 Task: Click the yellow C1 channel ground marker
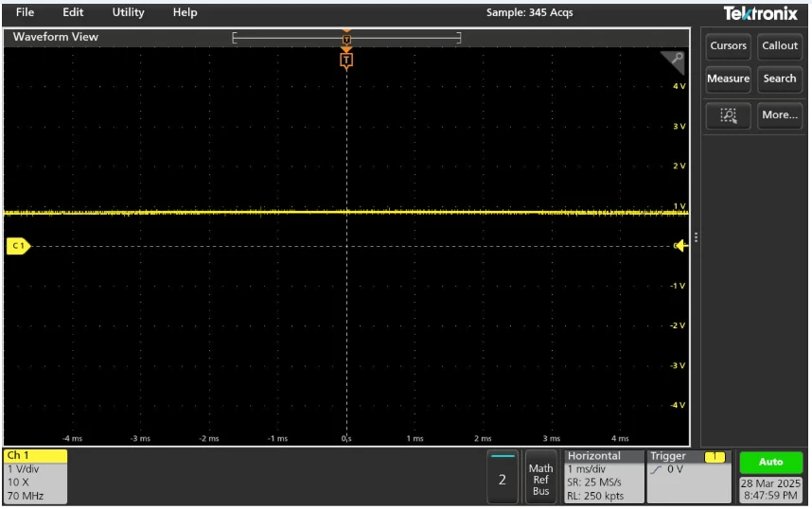point(18,246)
